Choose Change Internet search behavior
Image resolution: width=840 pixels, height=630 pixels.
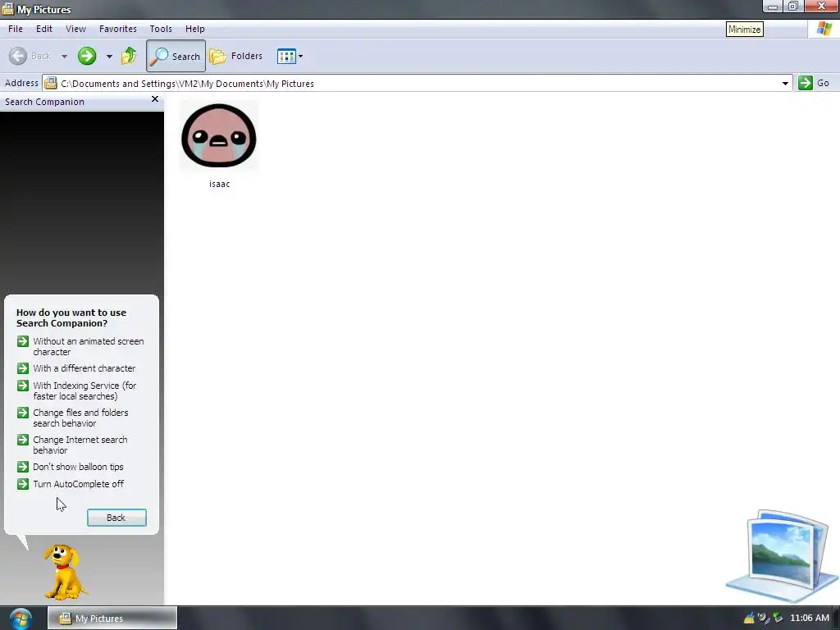[x=80, y=445]
